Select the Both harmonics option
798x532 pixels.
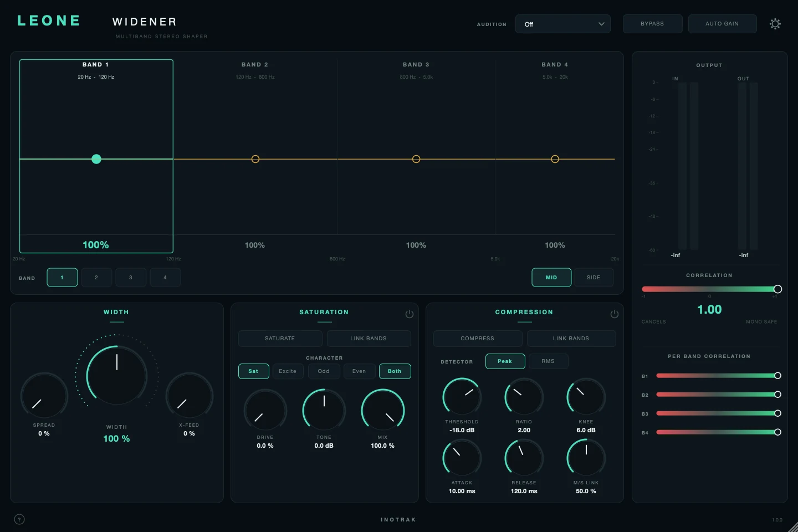[x=395, y=371]
